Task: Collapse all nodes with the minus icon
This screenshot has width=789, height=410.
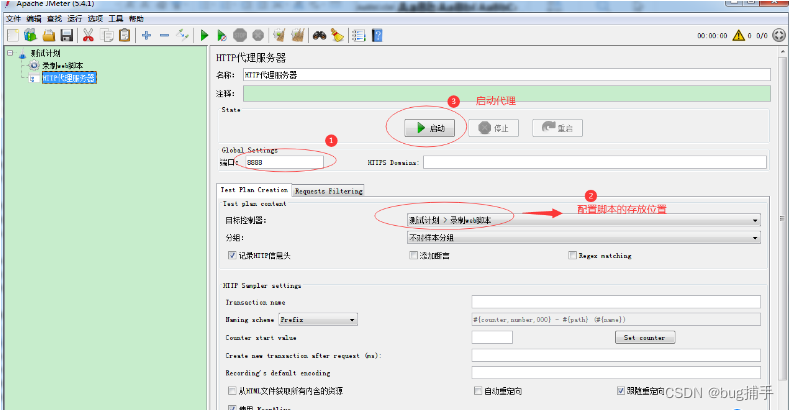Action: coord(165,35)
